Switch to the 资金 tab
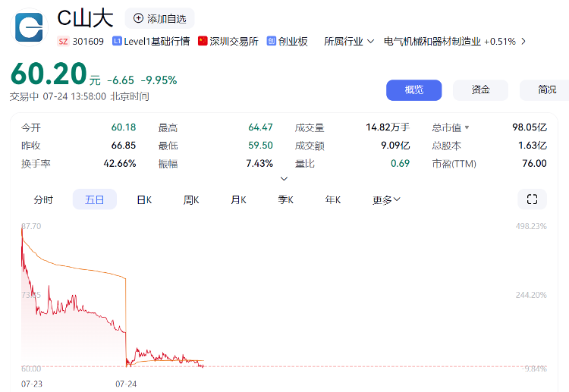 [x=480, y=89]
